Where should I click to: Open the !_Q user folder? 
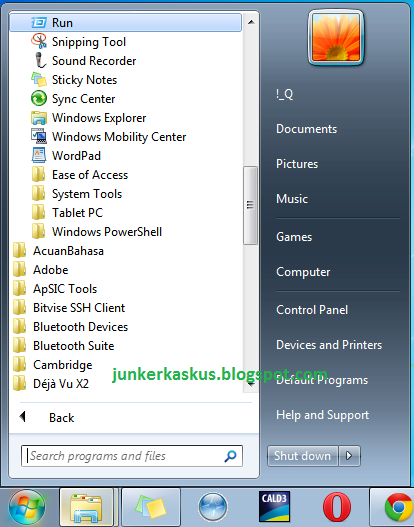[285, 94]
